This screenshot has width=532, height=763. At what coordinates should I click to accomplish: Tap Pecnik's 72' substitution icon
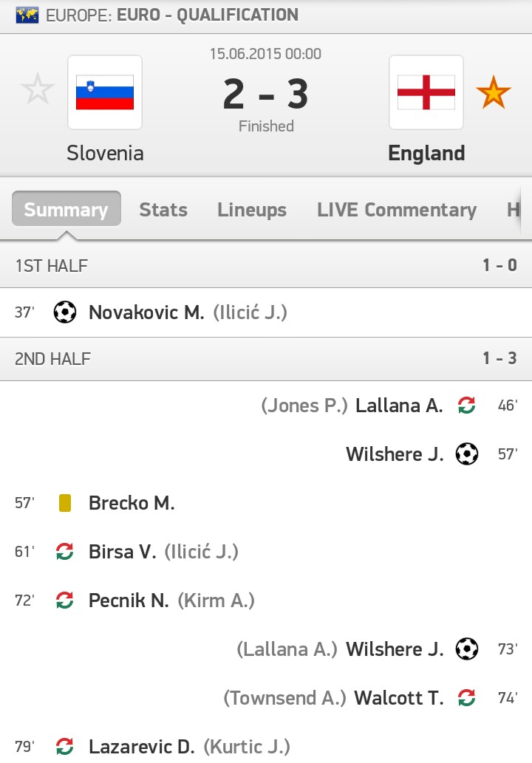pyautogui.click(x=65, y=601)
